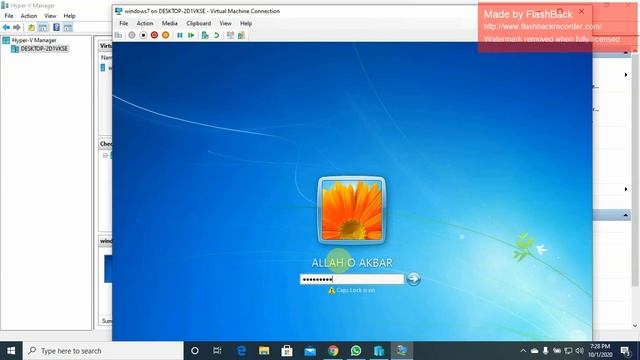
Task: Open View menu in Virtual Machine Connection
Action: coord(226,23)
